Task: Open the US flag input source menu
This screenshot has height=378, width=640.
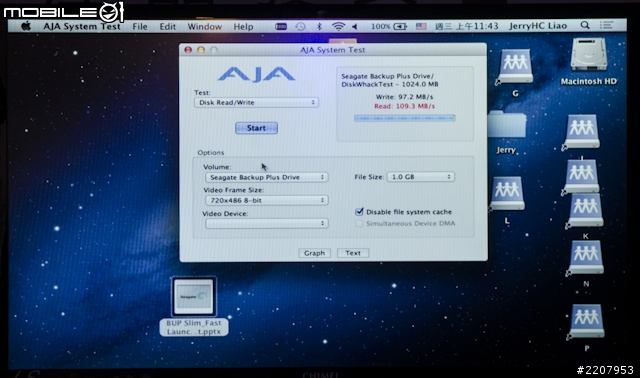Action: tap(421, 27)
